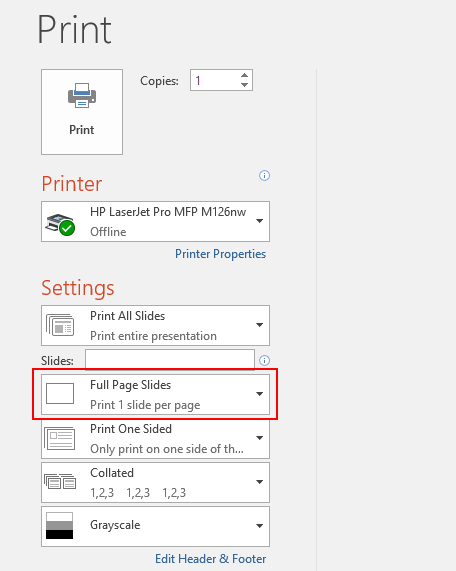456x571 pixels.
Task: Open the Collated options dropdown
Action: pos(156,483)
